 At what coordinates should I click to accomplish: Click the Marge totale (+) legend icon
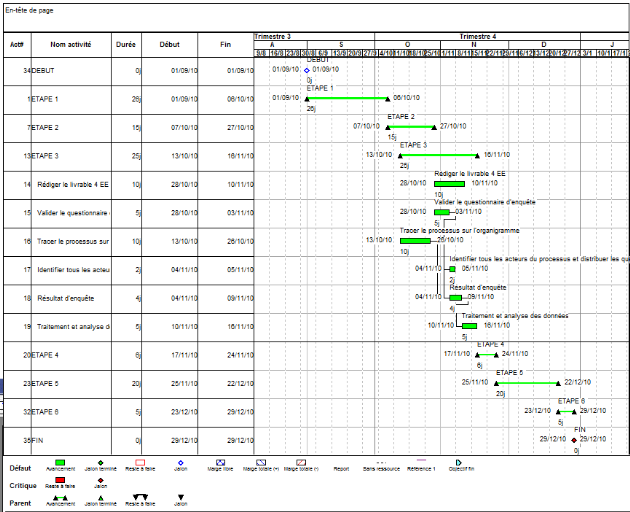261,463
